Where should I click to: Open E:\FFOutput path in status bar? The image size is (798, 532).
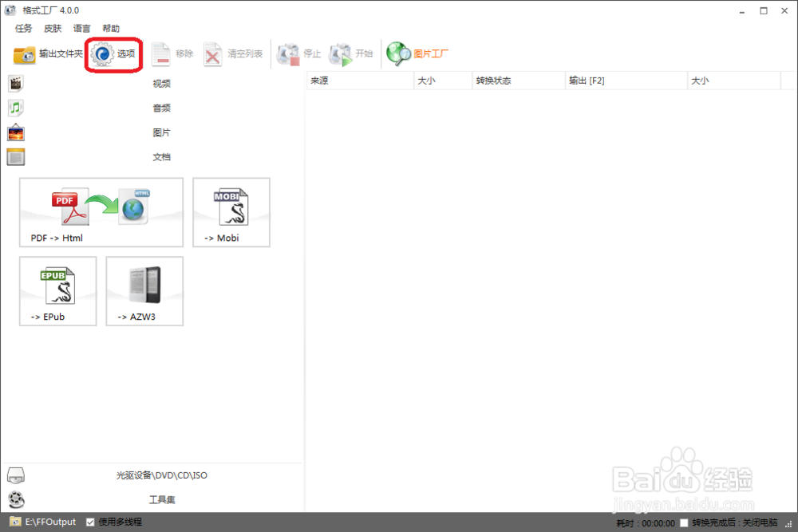[50, 522]
